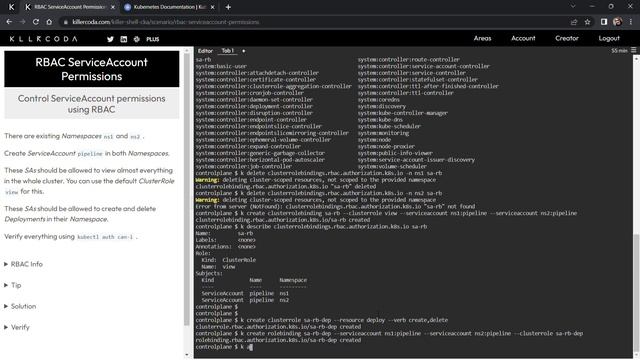640x360 pixels.
Task: Click the 'kubectl auth can-i' code text
Action: (105, 237)
